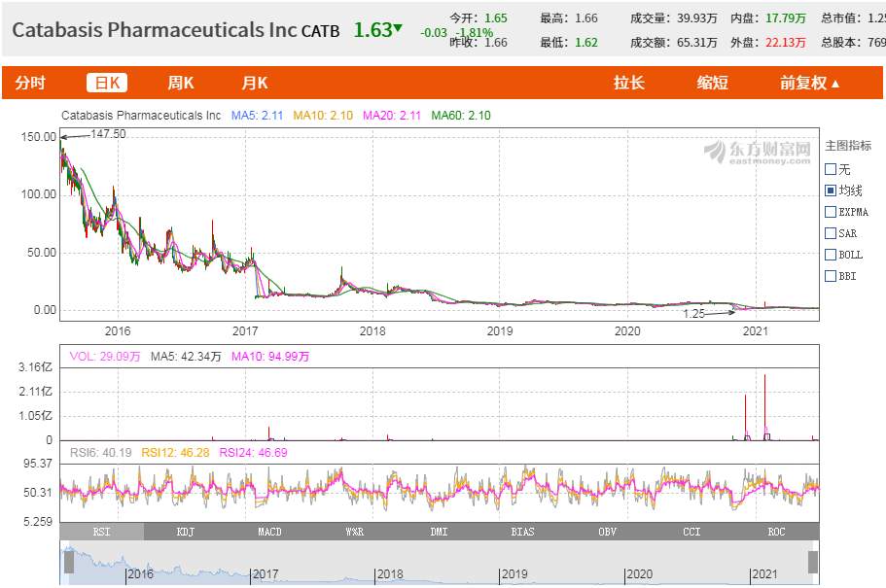Viewport: 886px width, 588px height.
Task: Click the 缩短 shorten chart button
Action: click(712, 84)
